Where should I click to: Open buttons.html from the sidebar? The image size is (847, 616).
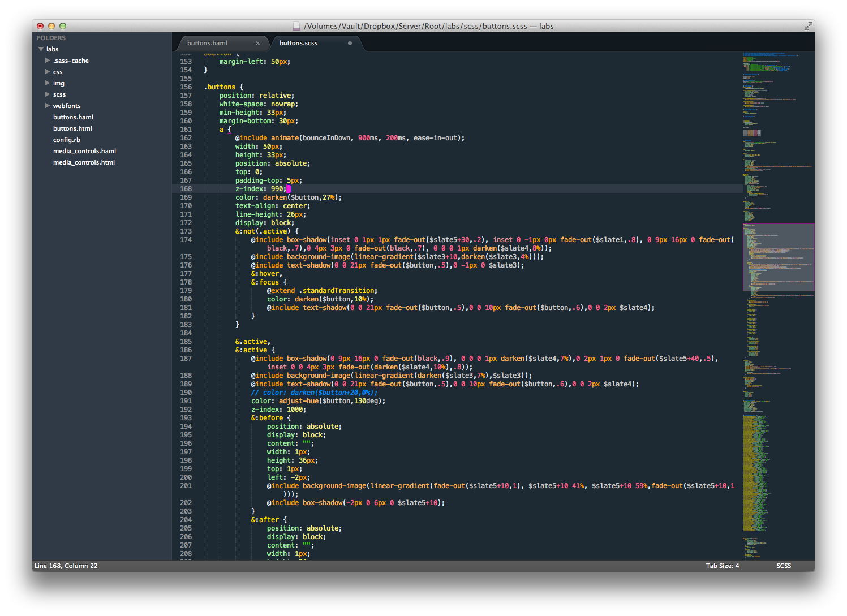[72, 128]
